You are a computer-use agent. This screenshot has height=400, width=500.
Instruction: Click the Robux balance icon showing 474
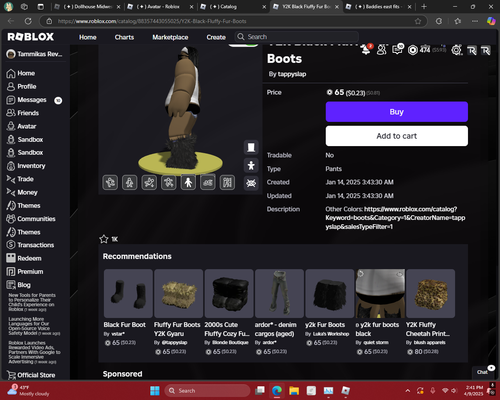pyautogui.click(x=413, y=50)
